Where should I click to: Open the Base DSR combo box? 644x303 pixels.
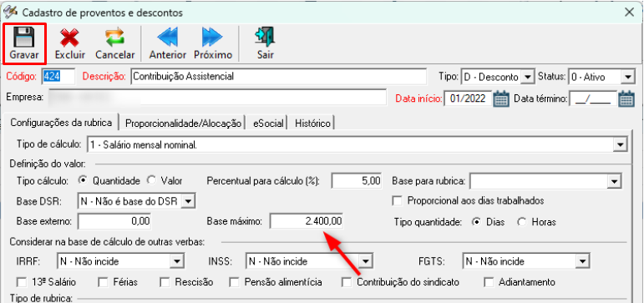[x=188, y=201]
